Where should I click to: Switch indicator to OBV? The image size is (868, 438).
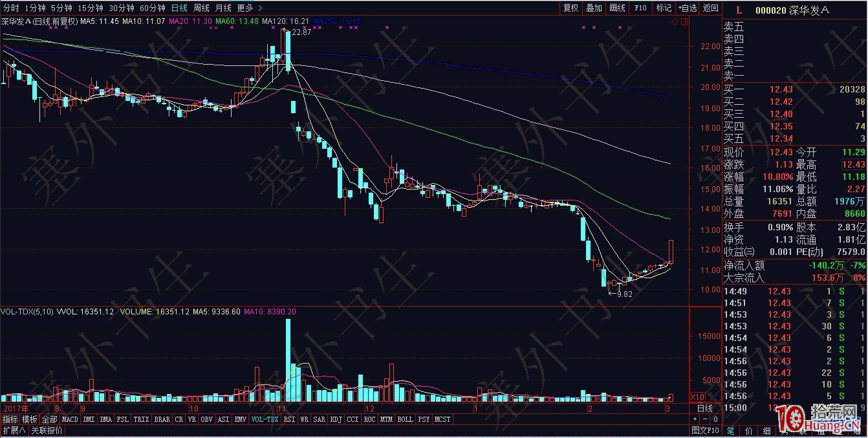click(207, 419)
